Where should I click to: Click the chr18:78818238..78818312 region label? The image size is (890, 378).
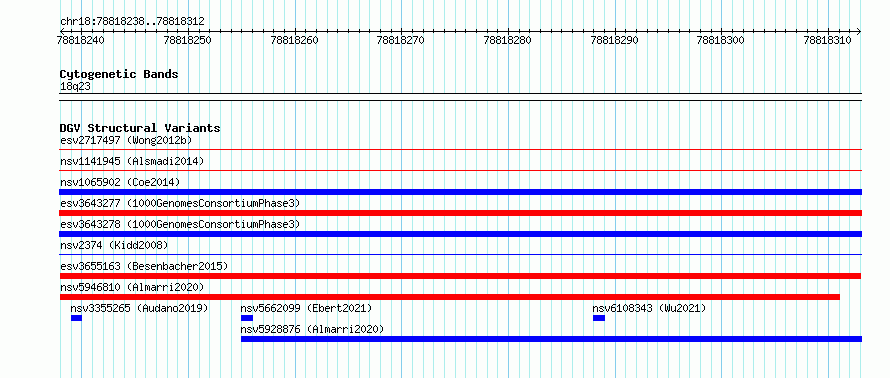pyautogui.click(x=132, y=21)
